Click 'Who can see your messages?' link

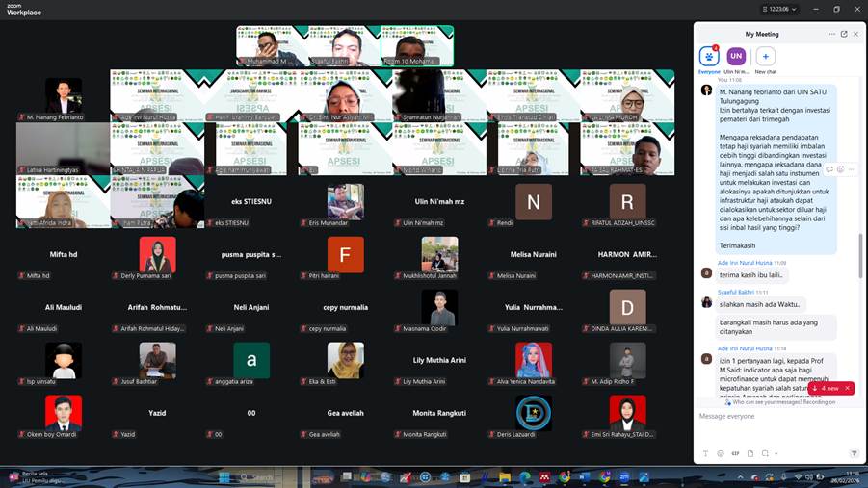tap(768, 402)
